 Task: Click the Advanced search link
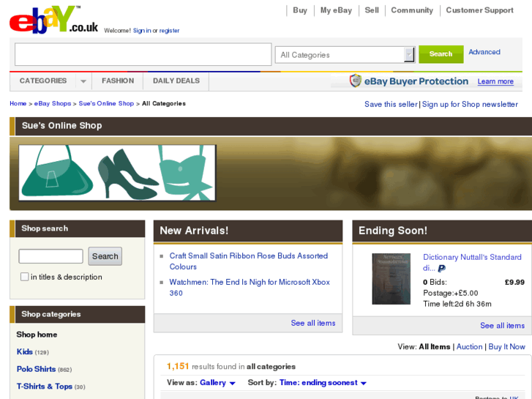[484, 52]
